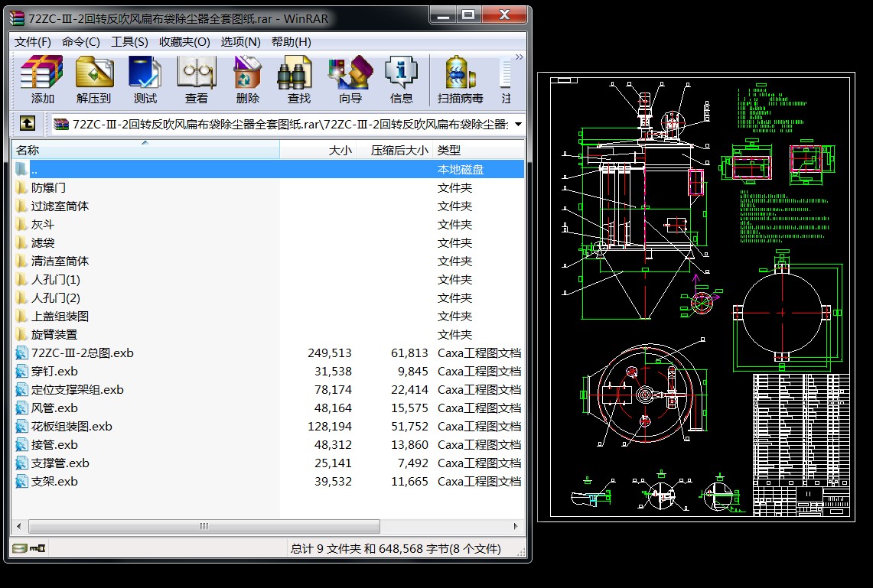Image resolution: width=873 pixels, height=588 pixels.
Task: Open the 工具(S) menu
Action: click(129, 42)
